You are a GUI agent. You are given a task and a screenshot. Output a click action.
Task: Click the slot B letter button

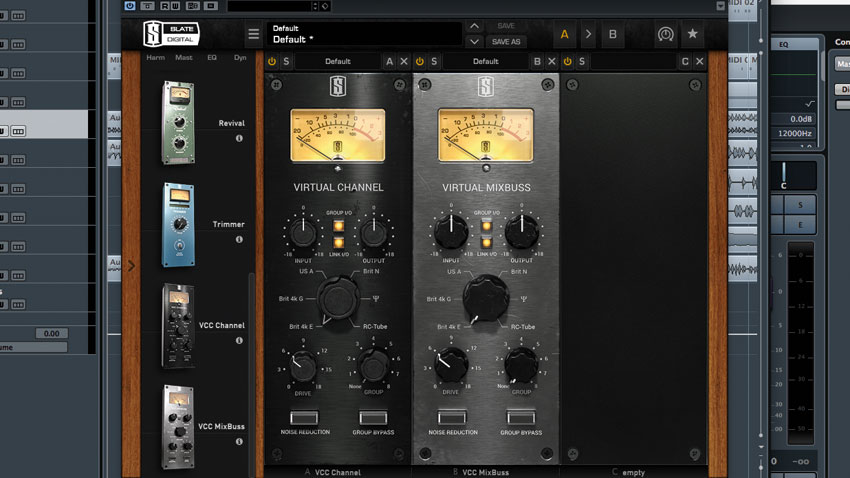(x=537, y=61)
